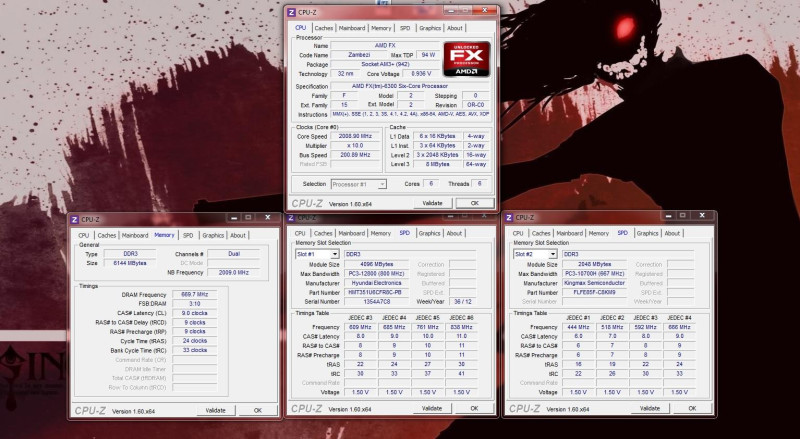
Task: Click manufacturer Kingmax Semiconductor field
Action: pyautogui.click(x=595, y=283)
